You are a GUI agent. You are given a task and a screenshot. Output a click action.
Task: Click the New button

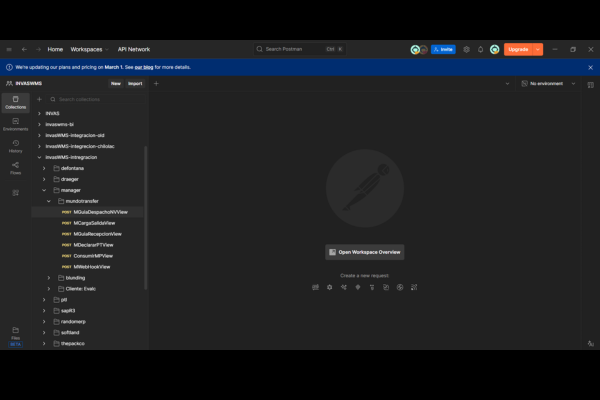(x=116, y=83)
